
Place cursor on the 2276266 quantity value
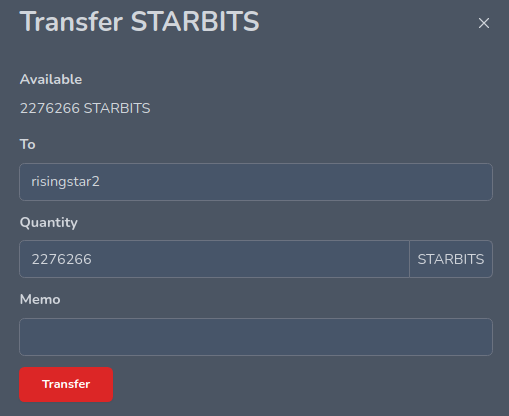click(x=61, y=259)
